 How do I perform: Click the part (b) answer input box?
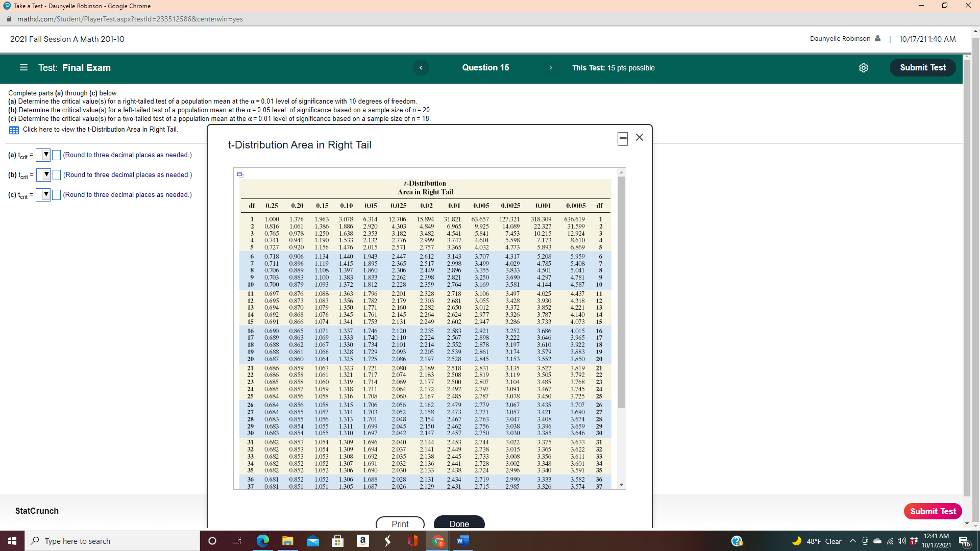[x=57, y=175]
